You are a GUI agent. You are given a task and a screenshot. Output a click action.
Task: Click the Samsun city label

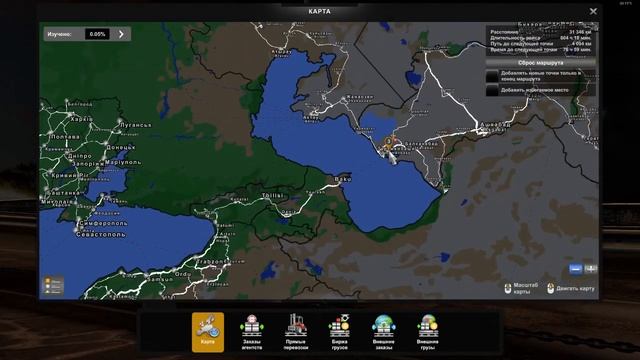[160, 280]
